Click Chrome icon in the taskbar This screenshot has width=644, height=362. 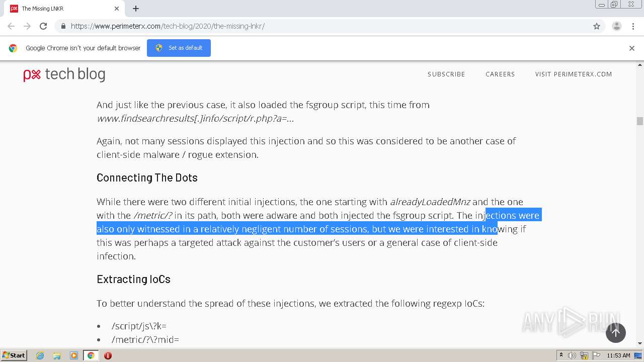pos(91,355)
